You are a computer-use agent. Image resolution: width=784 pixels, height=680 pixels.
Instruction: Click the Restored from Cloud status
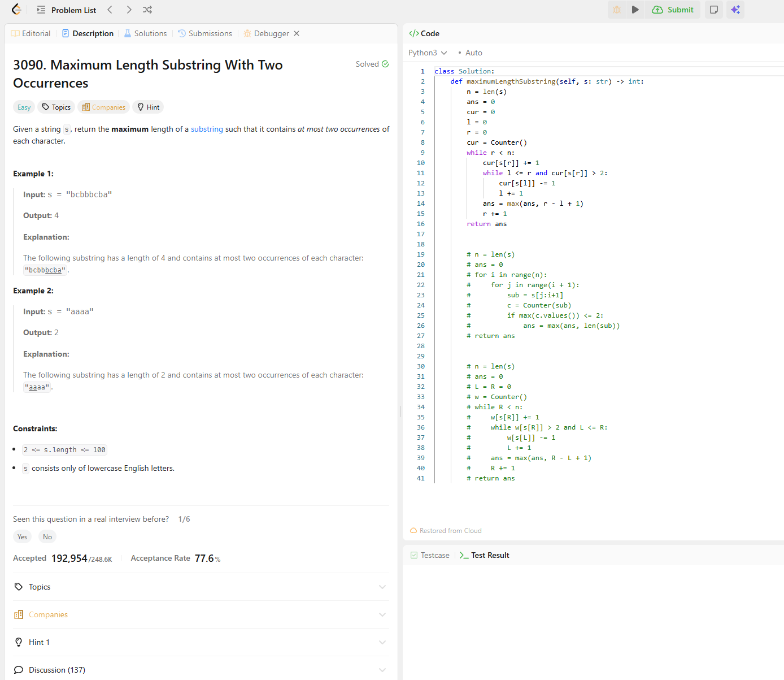(x=446, y=531)
